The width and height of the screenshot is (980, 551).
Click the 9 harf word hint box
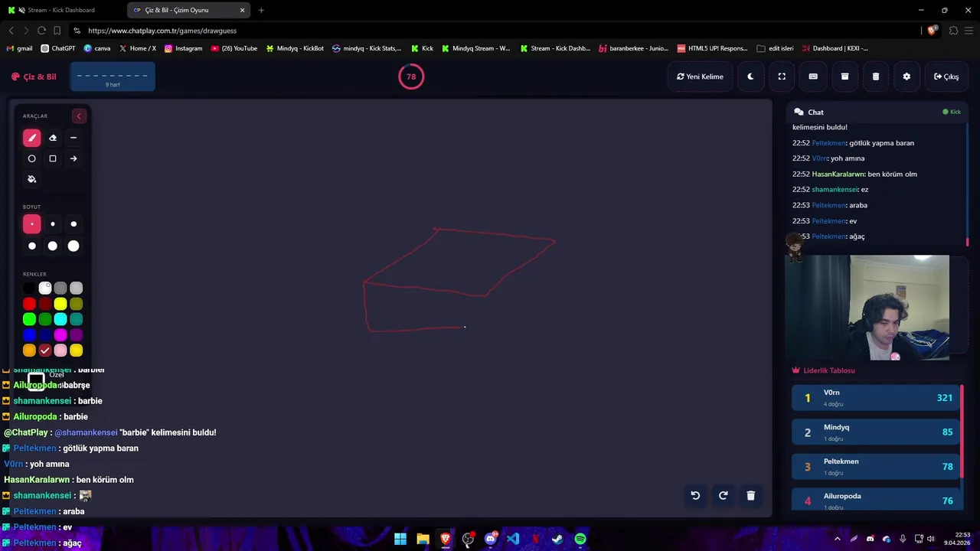(x=113, y=77)
